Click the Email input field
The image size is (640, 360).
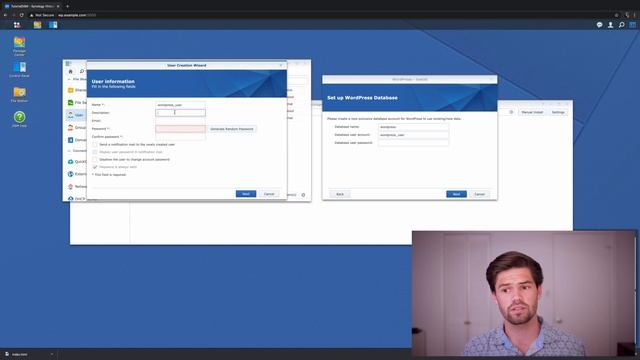tap(180, 121)
